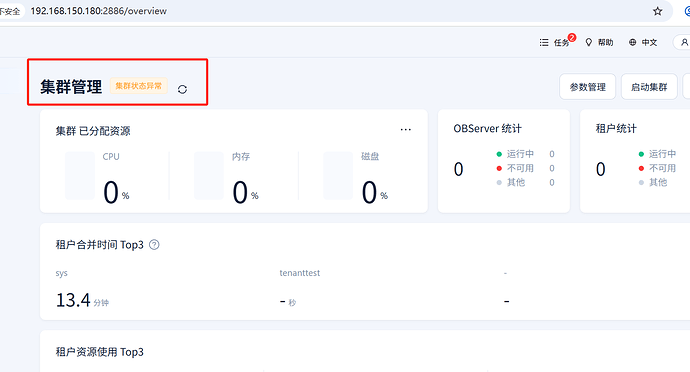Open the 任务 task list icon

(544, 42)
